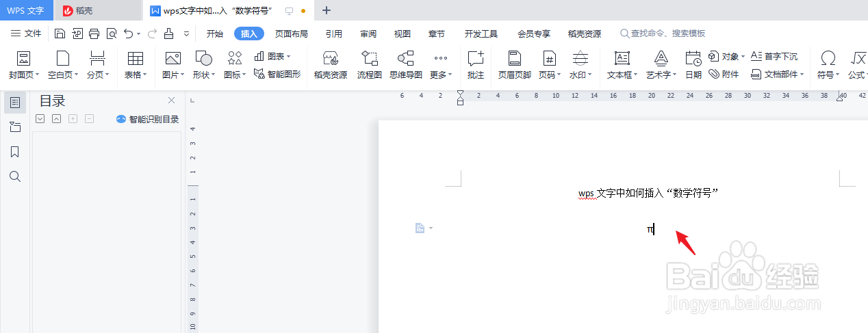
Task: Toggle the table of contents pane icon
Action: [x=15, y=103]
